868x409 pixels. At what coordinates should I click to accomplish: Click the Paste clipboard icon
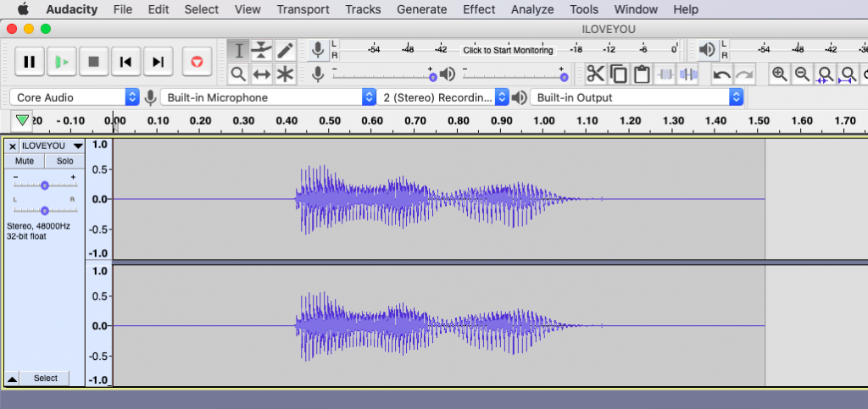coord(642,74)
